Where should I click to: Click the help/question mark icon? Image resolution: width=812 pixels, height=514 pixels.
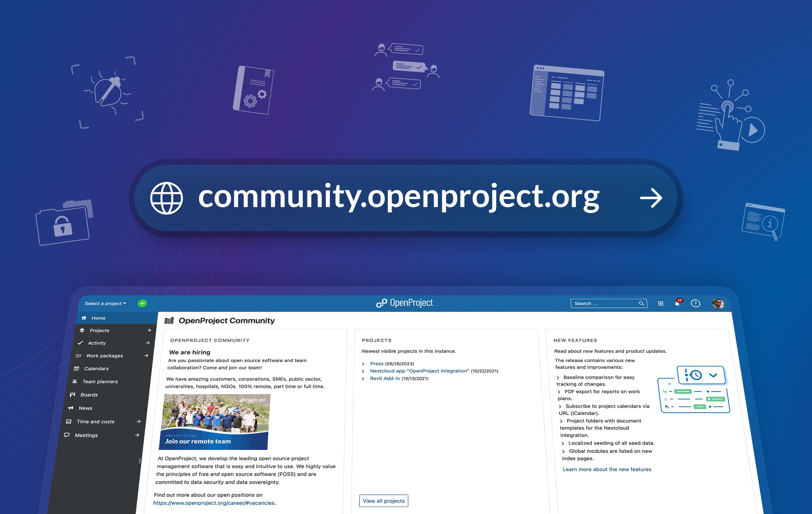click(696, 303)
